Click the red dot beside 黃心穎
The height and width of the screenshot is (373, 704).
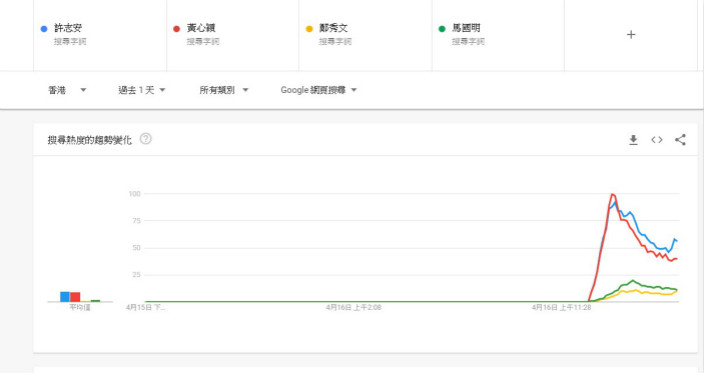tap(176, 29)
